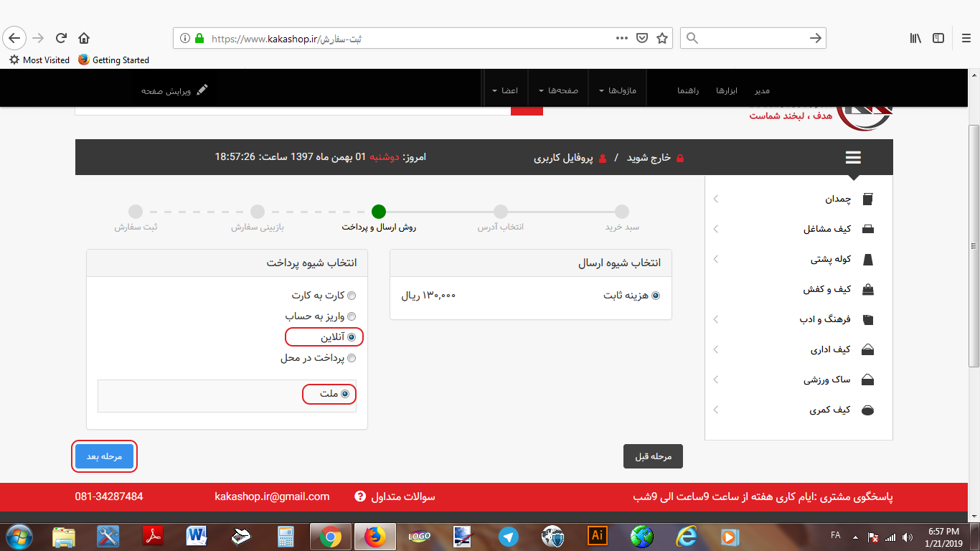Open the ابزارها admin menu item
Viewport: 980px width, 551px height.
[x=727, y=90]
